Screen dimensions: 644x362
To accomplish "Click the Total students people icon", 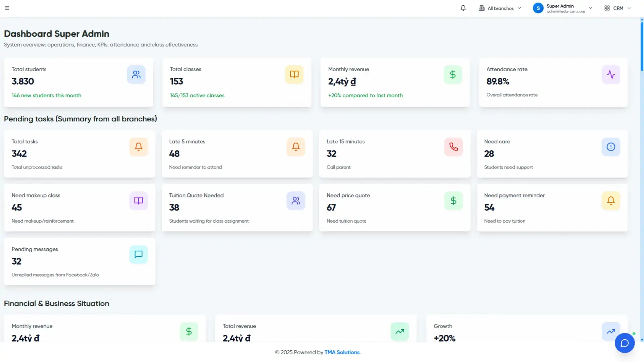I will click(136, 74).
